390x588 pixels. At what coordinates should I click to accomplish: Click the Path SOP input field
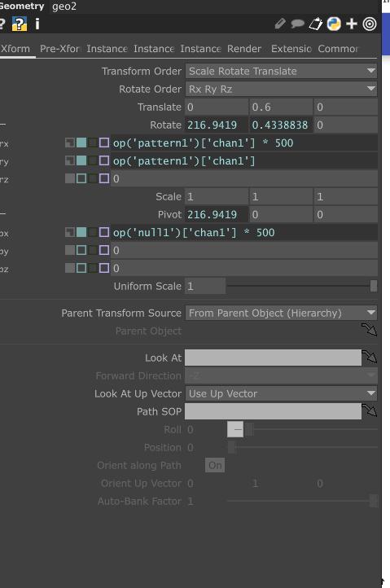click(x=273, y=411)
